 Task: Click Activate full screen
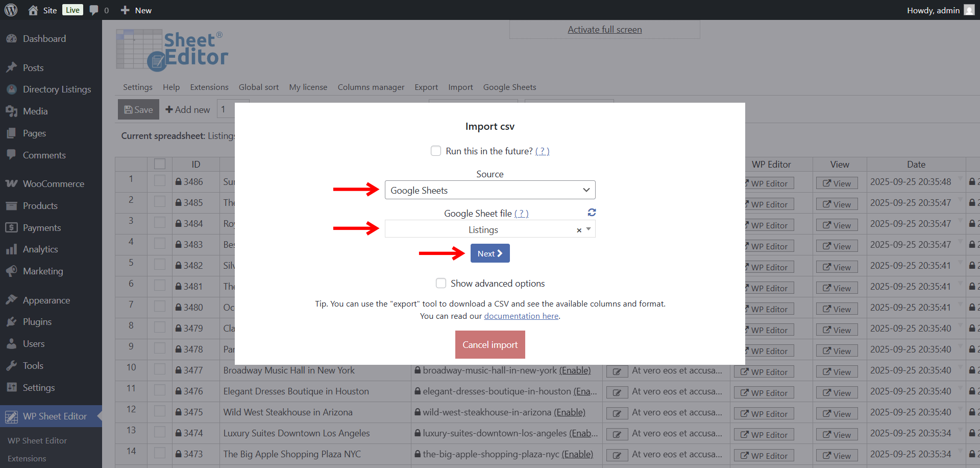click(605, 30)
